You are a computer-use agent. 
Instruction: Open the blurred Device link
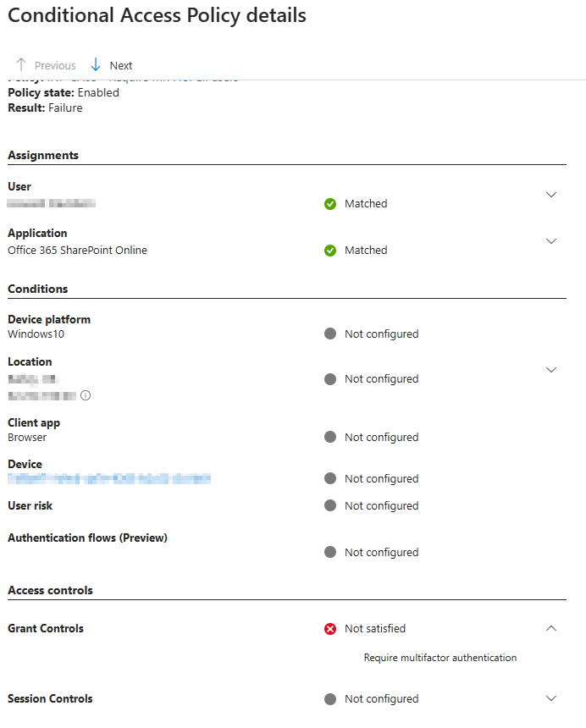109,478
